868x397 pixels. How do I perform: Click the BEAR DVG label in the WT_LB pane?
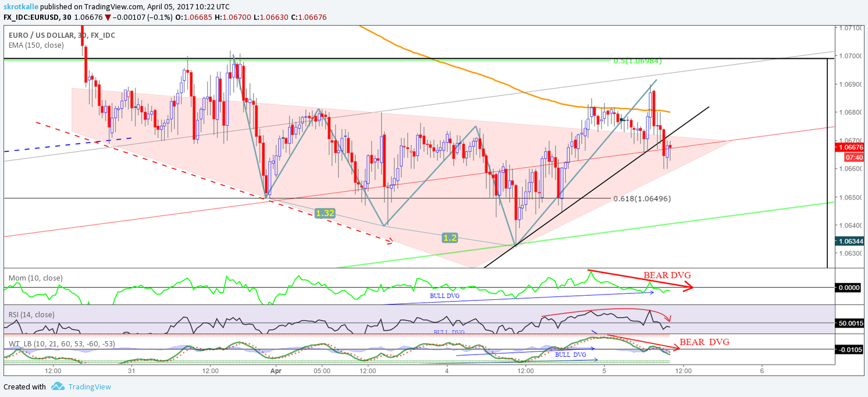(x=705, y=342)
